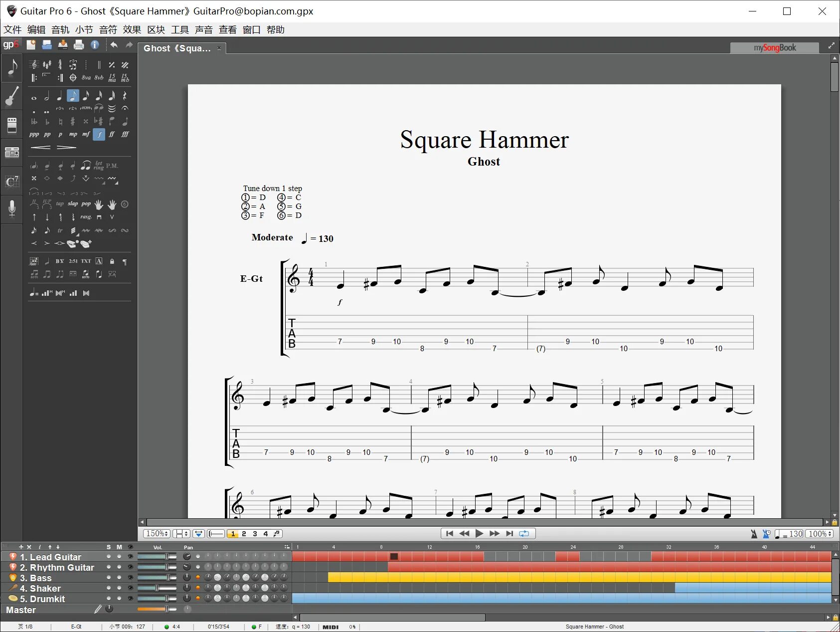The image size is (840, 632).
Task: Open the tempo 130 selector
Action: [789, 534]
